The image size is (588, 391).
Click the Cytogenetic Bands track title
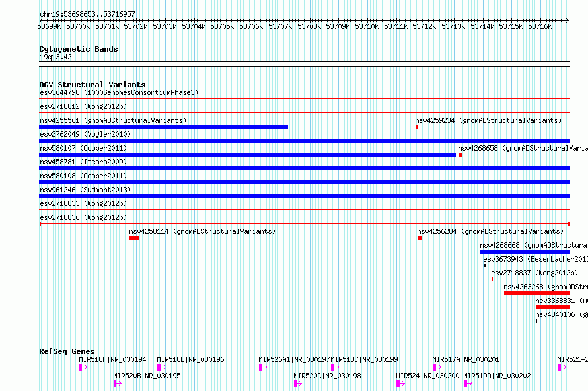[x=79, y=49]
